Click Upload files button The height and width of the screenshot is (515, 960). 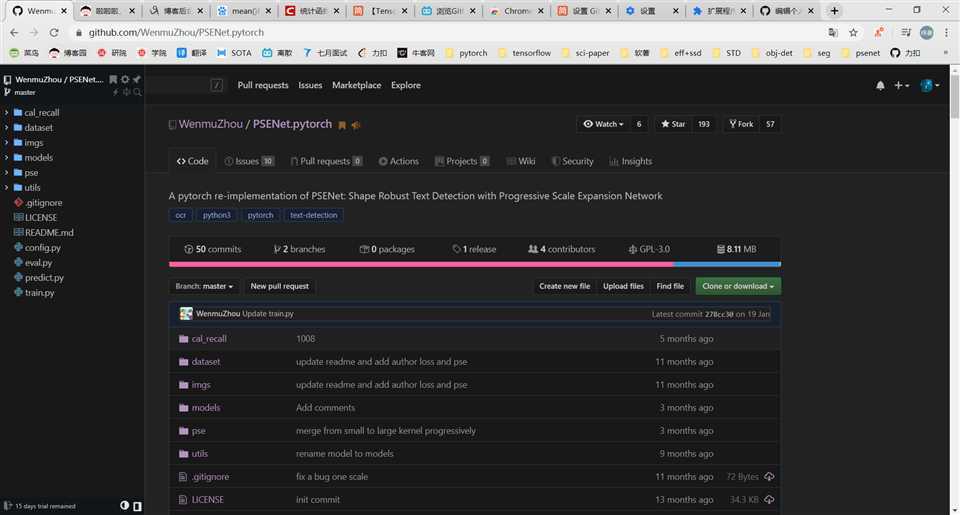pyautogui.click(x=623, y=286)
